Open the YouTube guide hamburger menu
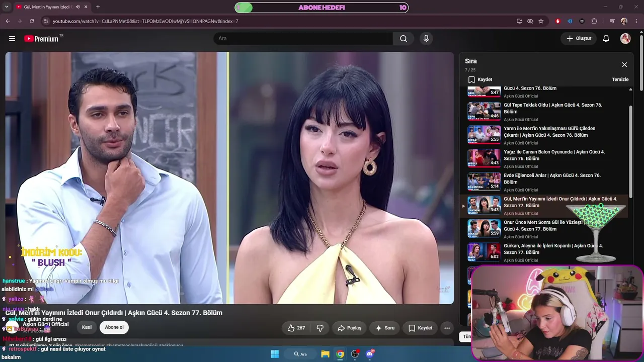The image size is (644, 362). (12, 39)
